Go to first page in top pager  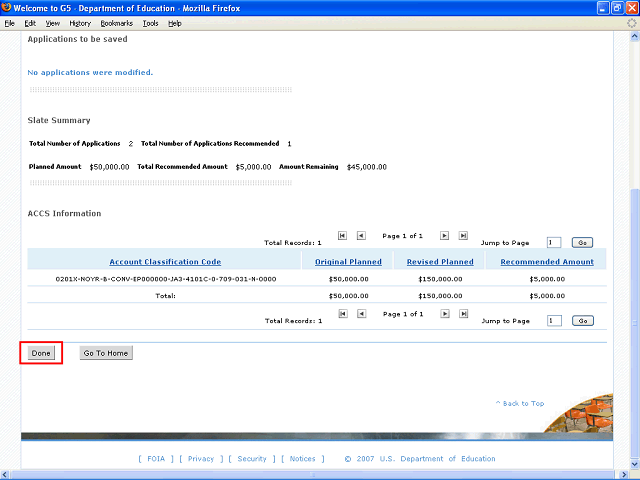(342, 236)
